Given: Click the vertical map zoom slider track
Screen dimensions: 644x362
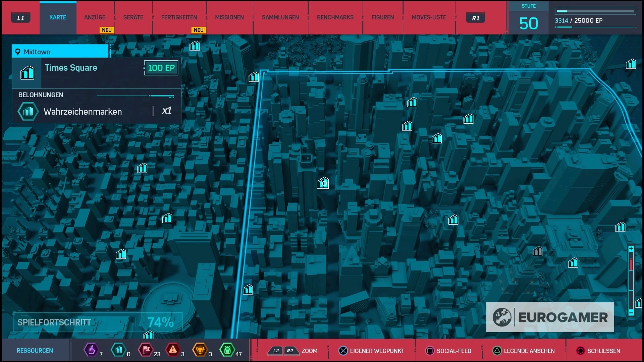Looking at the screenshot, I should (x=631, y=281).
